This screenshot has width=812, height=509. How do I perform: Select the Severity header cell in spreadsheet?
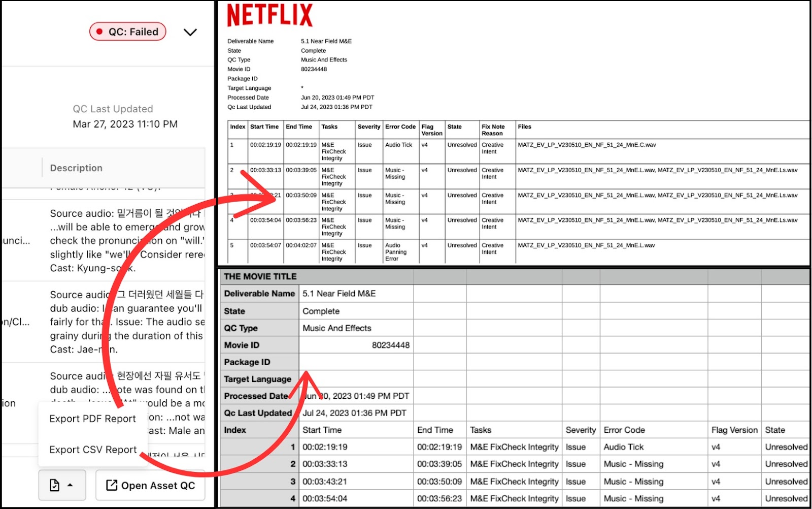581,430
